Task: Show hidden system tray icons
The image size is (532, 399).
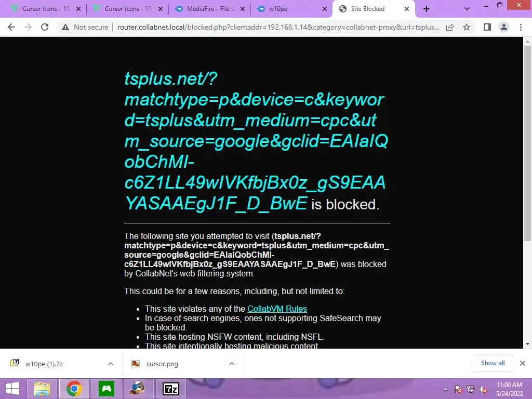Action: tap(445, 389)
